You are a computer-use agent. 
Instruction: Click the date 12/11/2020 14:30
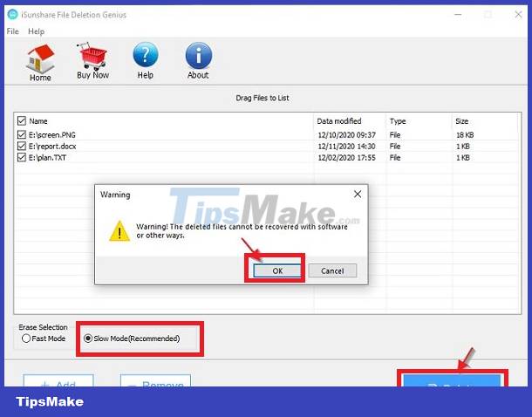tap(347, 147)
